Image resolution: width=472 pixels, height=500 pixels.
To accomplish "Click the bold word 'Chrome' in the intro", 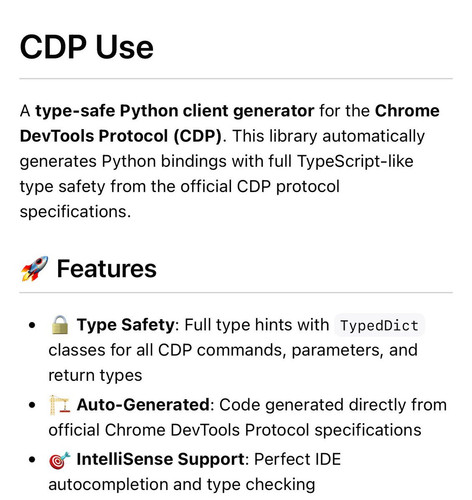I will point(407,111).
